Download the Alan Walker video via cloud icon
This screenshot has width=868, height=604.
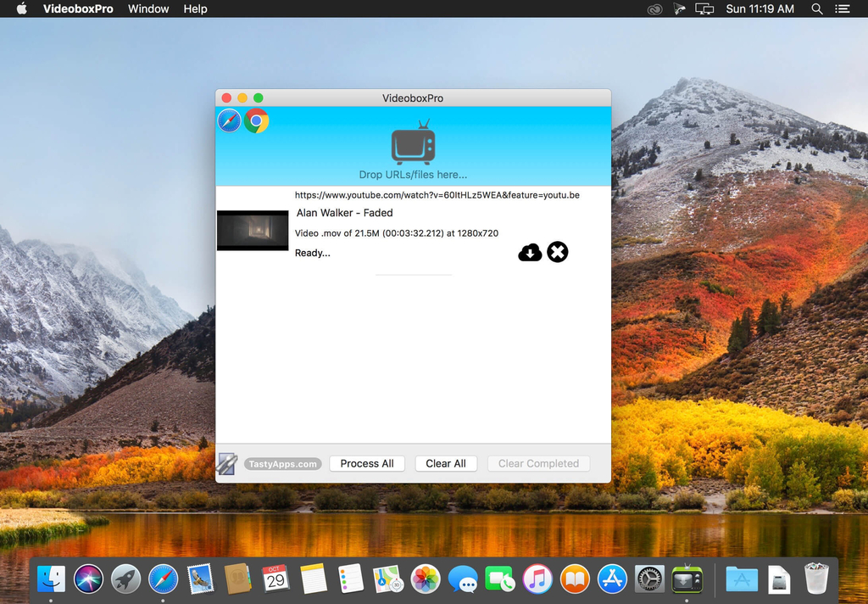click(x=530, y=252)
